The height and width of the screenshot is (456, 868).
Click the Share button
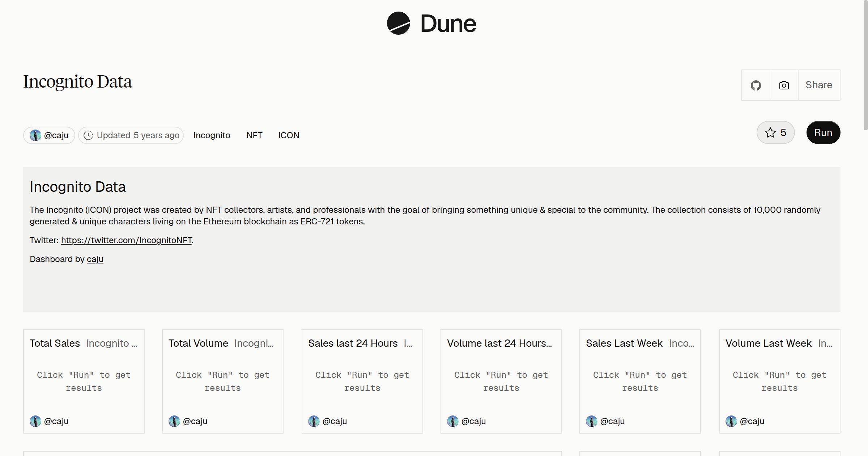(819, 85)
